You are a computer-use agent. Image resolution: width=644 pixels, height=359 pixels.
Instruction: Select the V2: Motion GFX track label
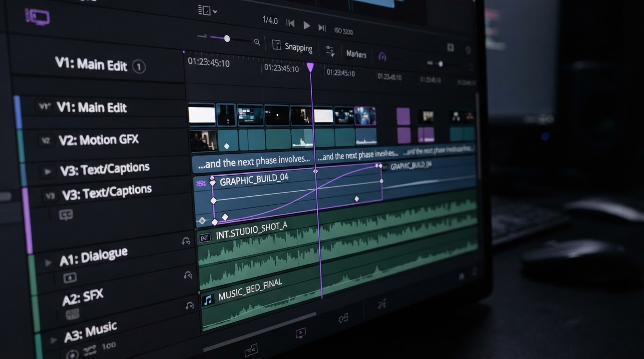point(99,139)
